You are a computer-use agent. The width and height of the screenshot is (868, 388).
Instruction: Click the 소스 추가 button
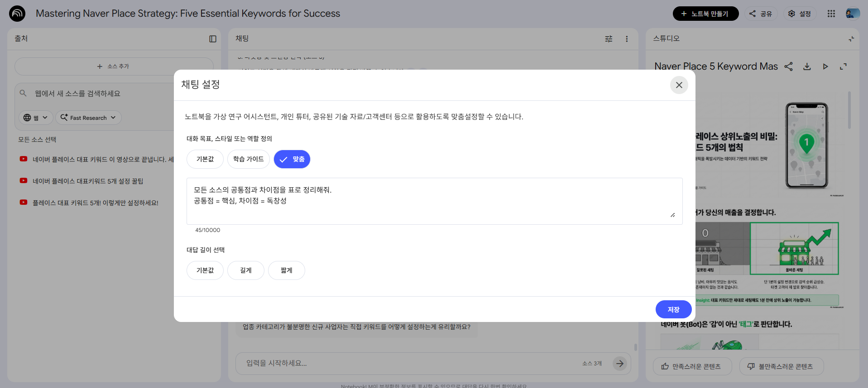(x=114, y=66)
